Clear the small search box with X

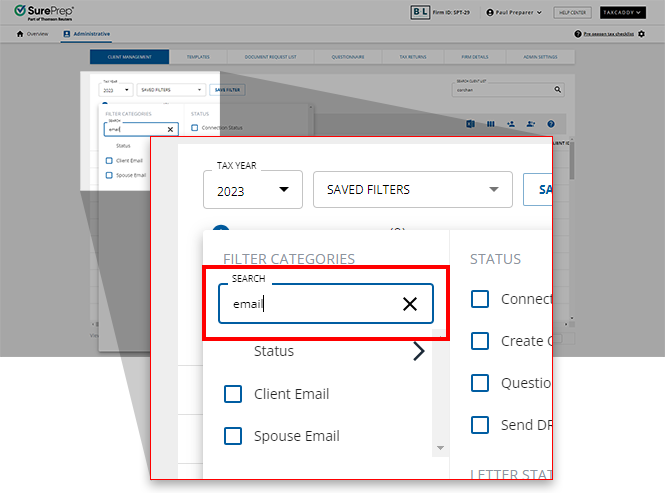click(x=170, y=129)
